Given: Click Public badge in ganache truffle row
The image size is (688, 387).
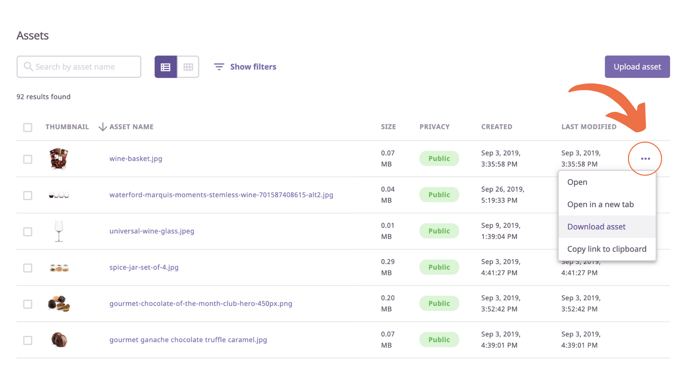Looking at the screenshot, I should [439, 339].
